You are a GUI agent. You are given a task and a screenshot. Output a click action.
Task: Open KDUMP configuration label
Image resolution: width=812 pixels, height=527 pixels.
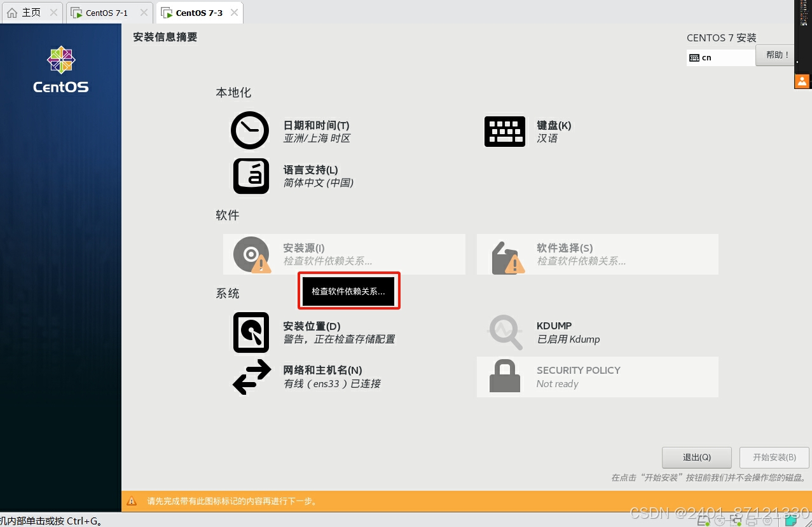[554, 326]
